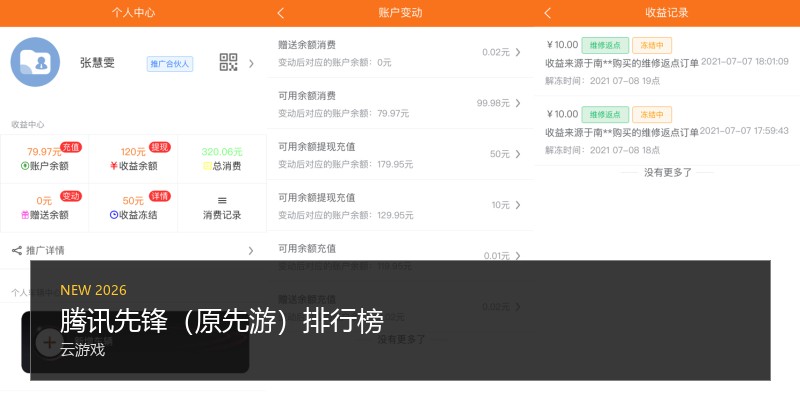Open chevron for 可用余额提现充值 10元 row
The width and height of the screenshot is (800, 400).
[518, 205]
